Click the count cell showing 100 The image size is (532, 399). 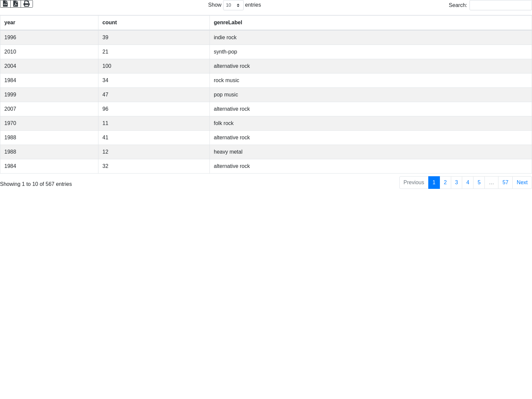pyautogui.click(x=107, y=66)
